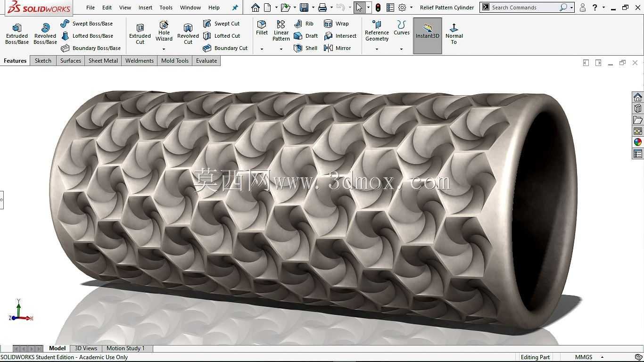
Task: Open the Insert menu
Action: (145, 8)
